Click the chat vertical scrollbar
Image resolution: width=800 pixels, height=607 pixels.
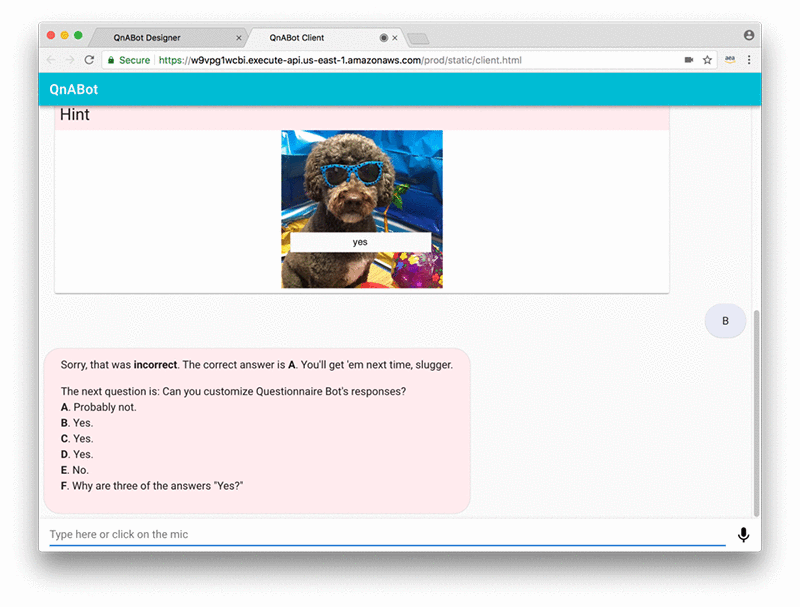click(756, 413)
